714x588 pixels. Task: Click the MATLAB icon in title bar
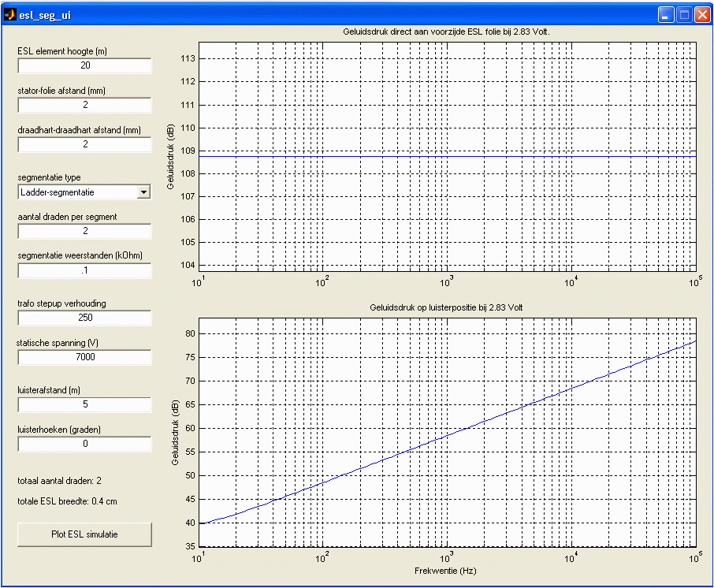[x=9, y=15]
